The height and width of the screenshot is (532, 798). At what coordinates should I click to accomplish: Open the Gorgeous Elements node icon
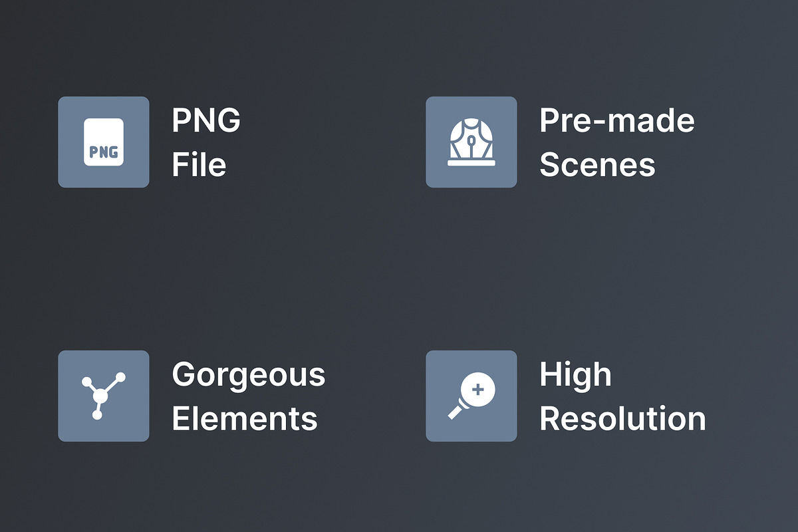tap(104, 396)
